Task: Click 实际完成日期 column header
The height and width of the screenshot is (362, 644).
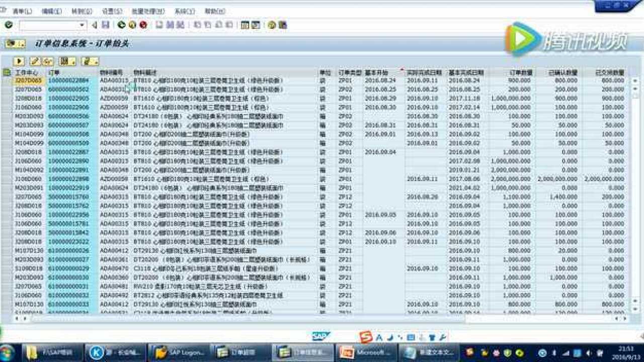Action: point(424,73)
